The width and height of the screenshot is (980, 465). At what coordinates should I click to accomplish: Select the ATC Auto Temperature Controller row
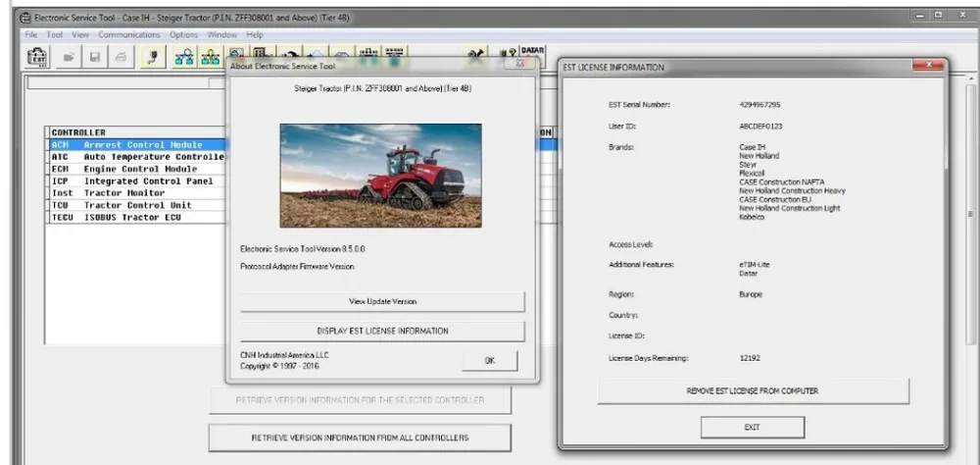click(x=137, y=157)
